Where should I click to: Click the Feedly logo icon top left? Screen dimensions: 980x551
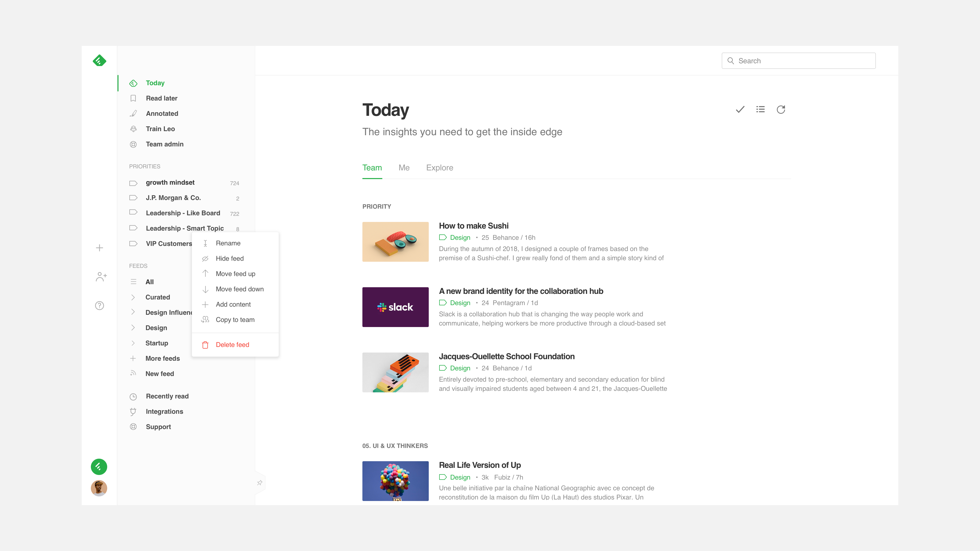(x=100, y=60)
